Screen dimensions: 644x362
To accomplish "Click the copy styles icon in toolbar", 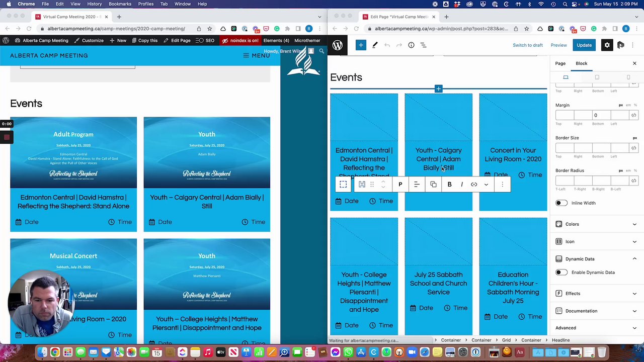I will pos(433,185).
